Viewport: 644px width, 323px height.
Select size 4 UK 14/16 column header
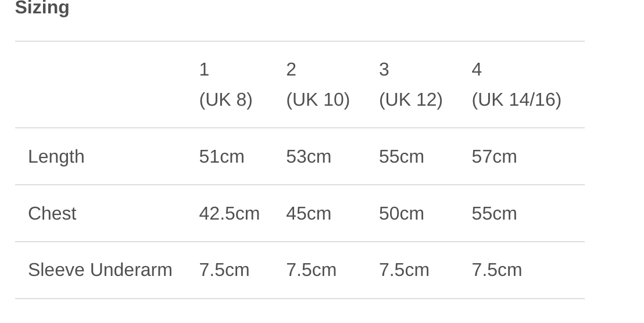[x=516, y=85]
